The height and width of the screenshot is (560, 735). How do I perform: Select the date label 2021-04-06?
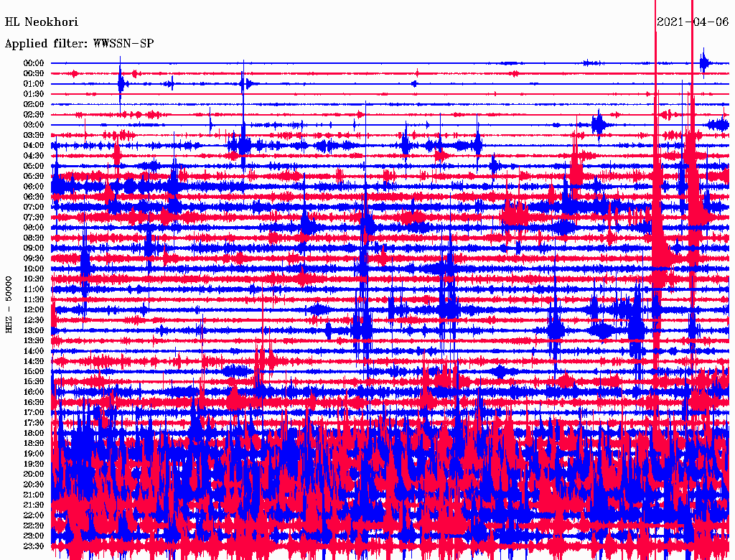[x=693, y=22]
